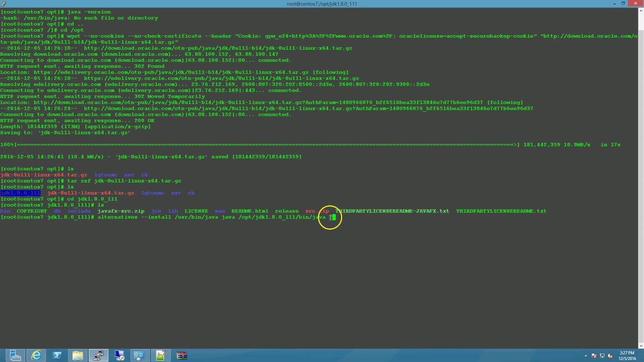Open PuTTY system menu icon in title bar

(4, 4)
